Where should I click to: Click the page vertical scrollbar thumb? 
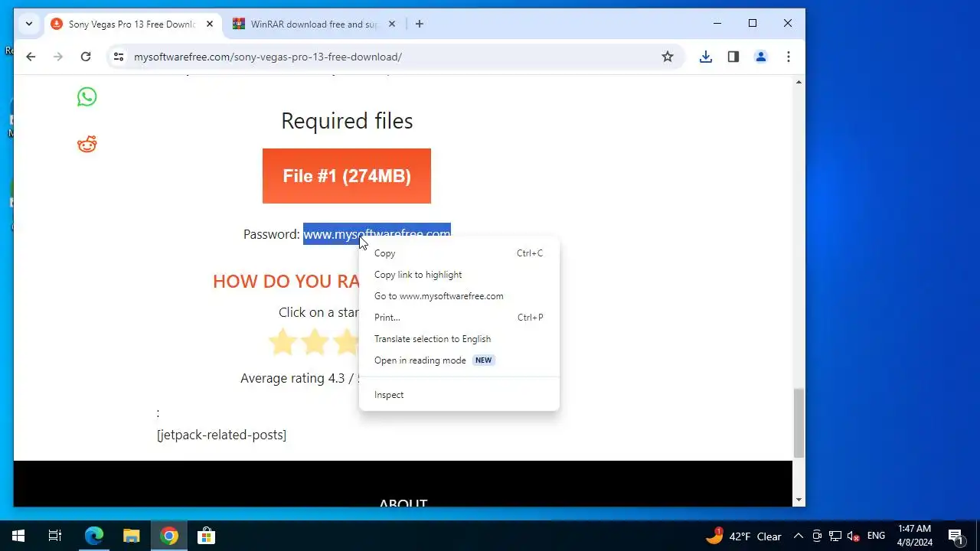(x=799, y=422)
